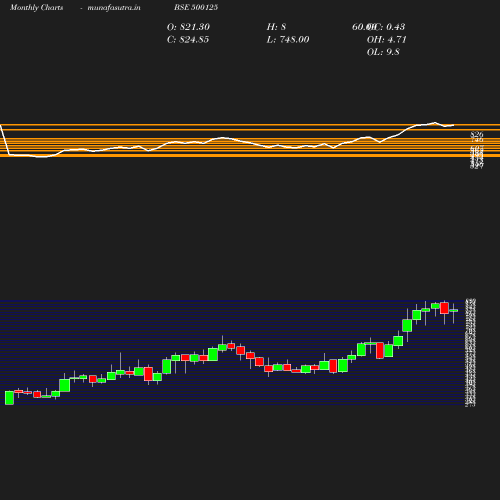Click the 'Monthly Charts' title text
500x500 pixels.
(x=36, y=8)
